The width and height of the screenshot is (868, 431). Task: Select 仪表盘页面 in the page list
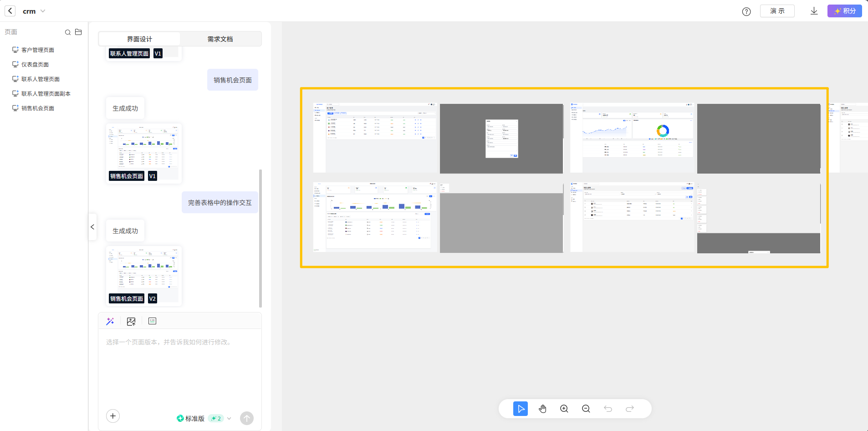[35, 65]
